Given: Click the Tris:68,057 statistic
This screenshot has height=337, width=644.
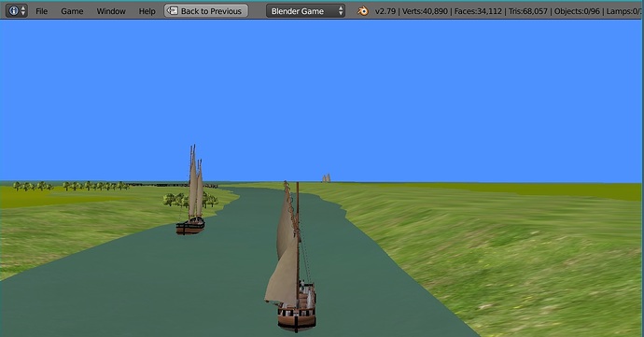Looking at the screenshot, I should point(528,11).
